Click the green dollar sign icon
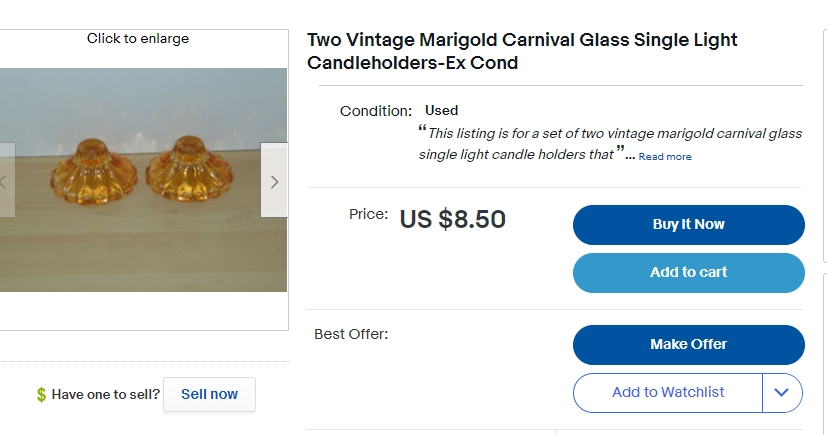The image size is (827, 435). [41, 394]
